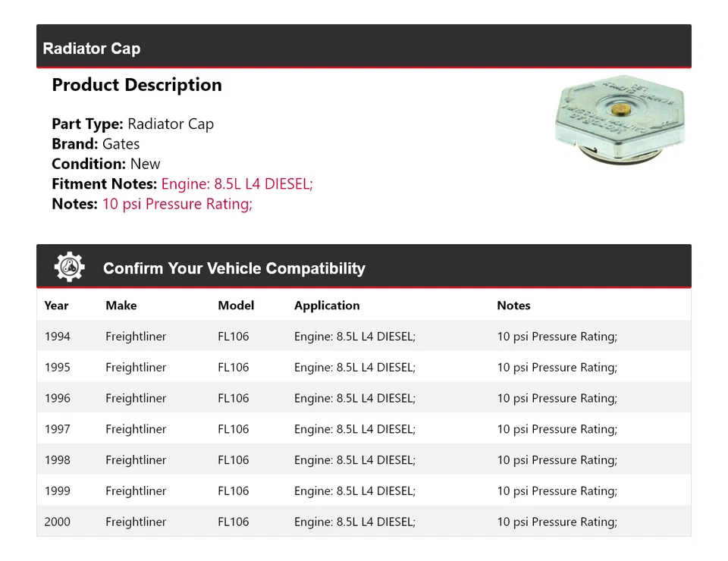
Task: Click Freightliner in the 2000 row
Action: (x=136, y=522)
